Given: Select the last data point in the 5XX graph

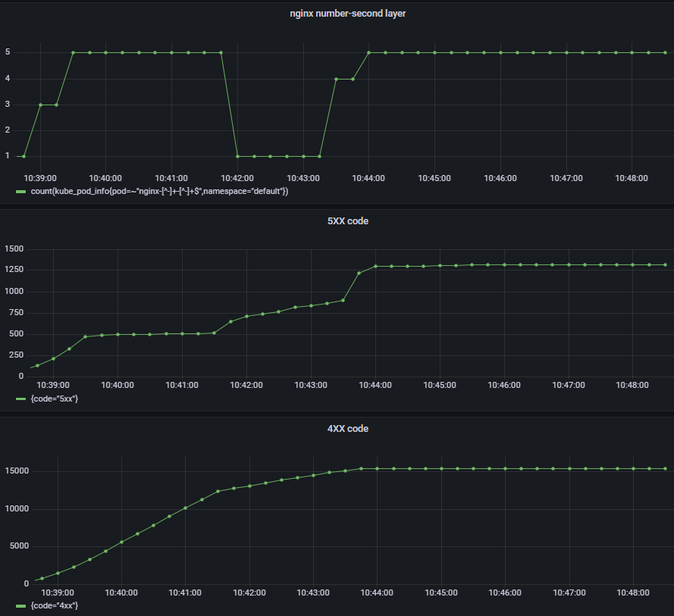Looking at the screenshot, I should coord(665,264).
